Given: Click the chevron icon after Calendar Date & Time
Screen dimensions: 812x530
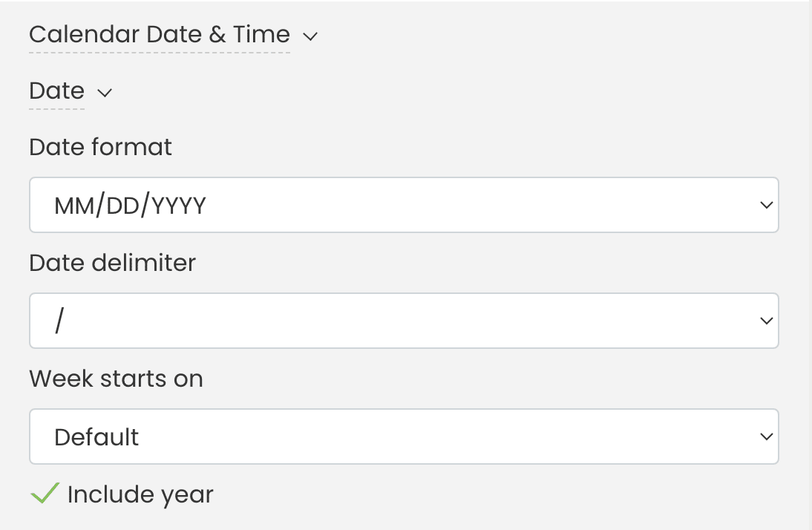Looking at the screenshot, I should pyautogui.click(x=310, y=36).
